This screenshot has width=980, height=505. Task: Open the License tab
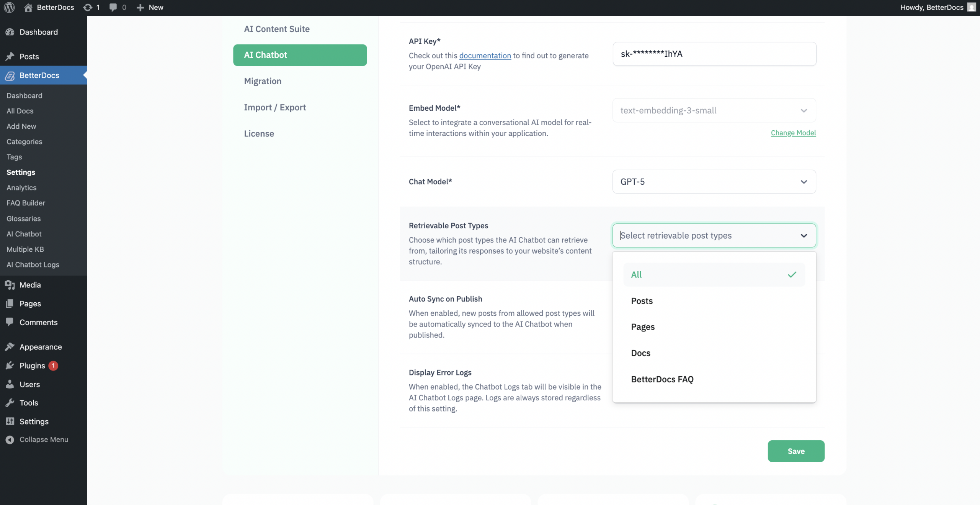pos(300,134)
